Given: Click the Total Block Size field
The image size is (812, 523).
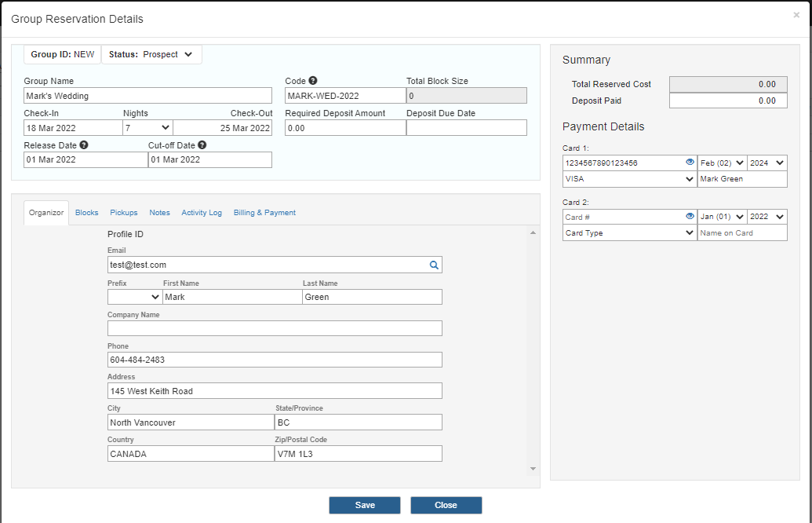Looking at the screenshot, I should [467, 95].
